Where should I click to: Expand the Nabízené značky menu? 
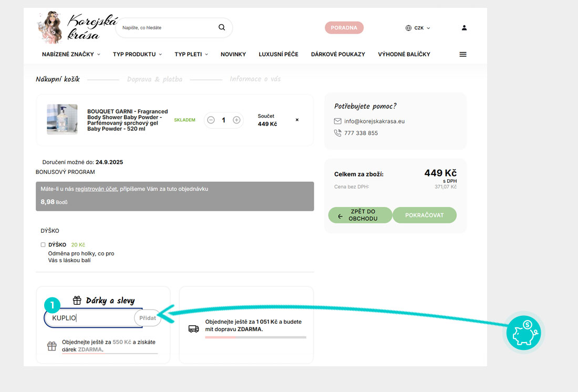pos(71,54)
